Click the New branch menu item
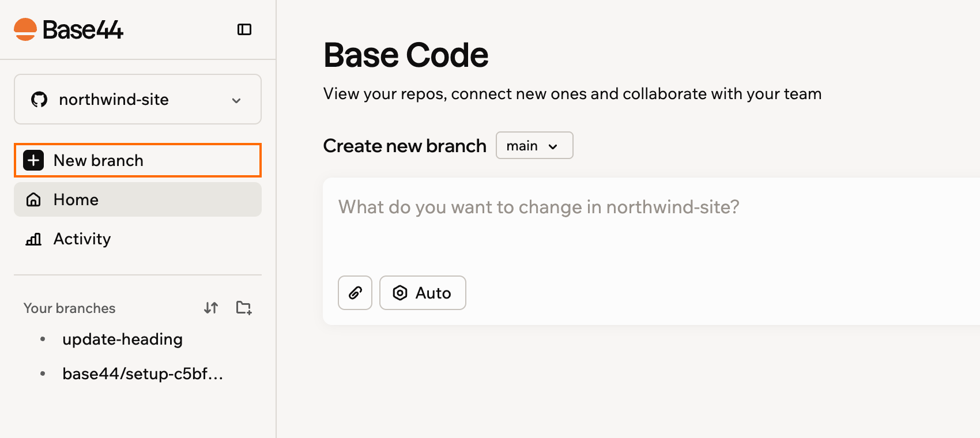The width and height of the screenshot is (980, 438). point(138,160)
